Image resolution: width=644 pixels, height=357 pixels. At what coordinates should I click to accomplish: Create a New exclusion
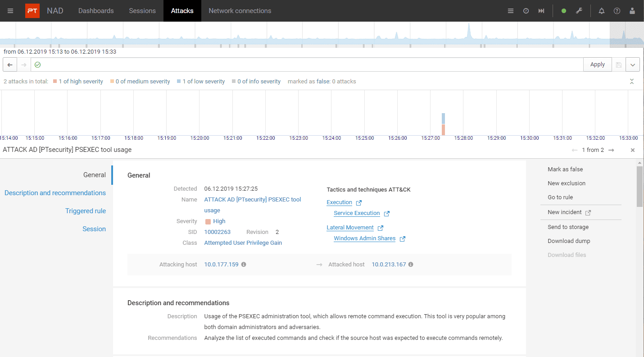tap(567, 183)
